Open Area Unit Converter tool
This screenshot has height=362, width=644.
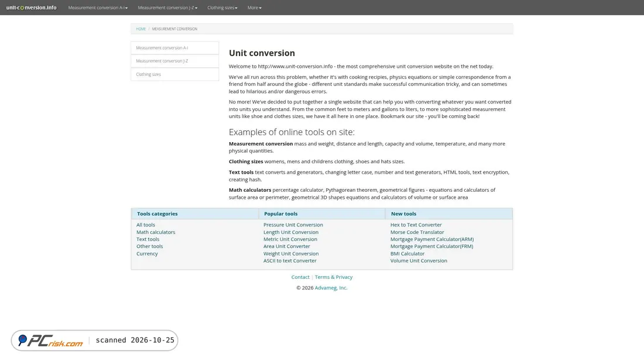pos(287,246)
